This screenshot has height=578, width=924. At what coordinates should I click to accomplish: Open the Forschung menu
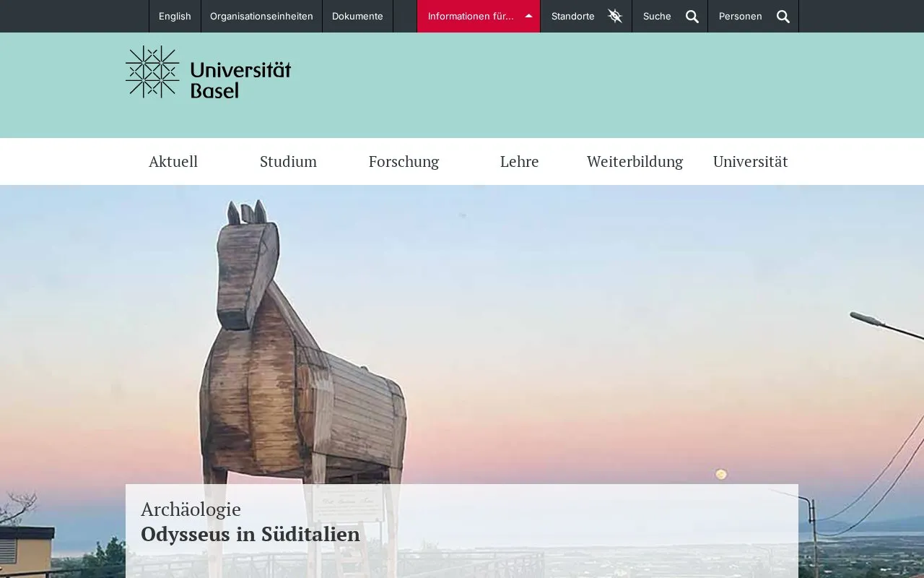click(x=404, y=161)
